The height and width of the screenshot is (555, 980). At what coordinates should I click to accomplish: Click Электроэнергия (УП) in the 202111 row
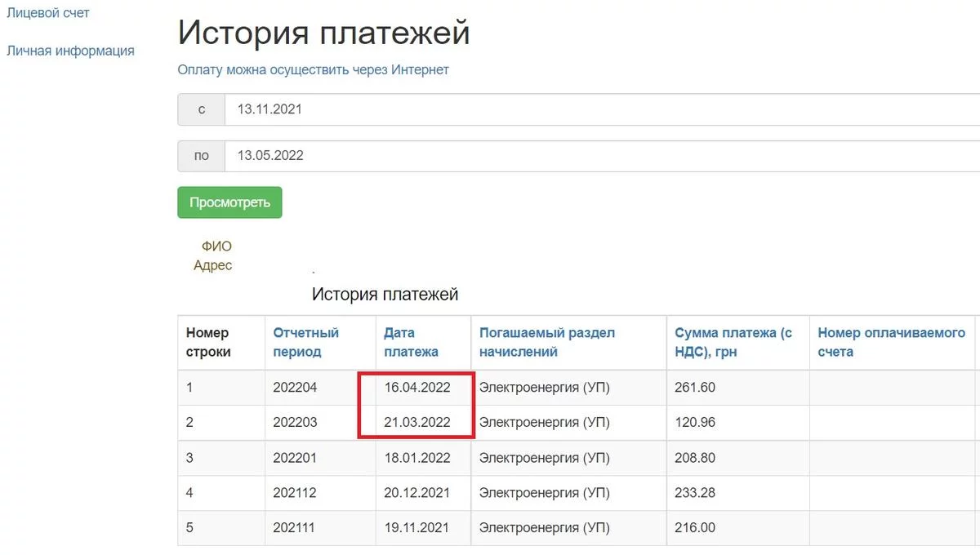point(544,528)
